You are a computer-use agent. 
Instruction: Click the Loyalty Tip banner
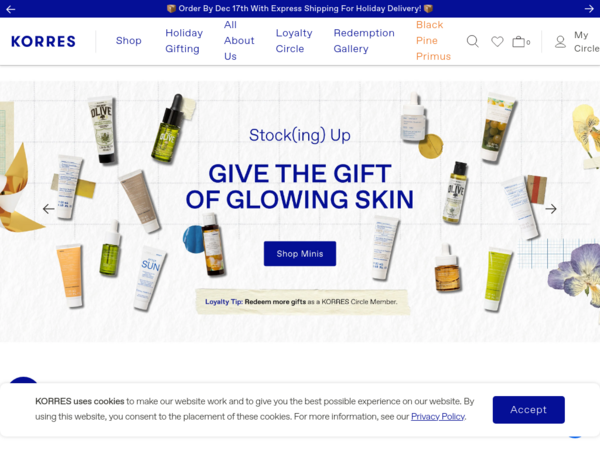(302, 302)
